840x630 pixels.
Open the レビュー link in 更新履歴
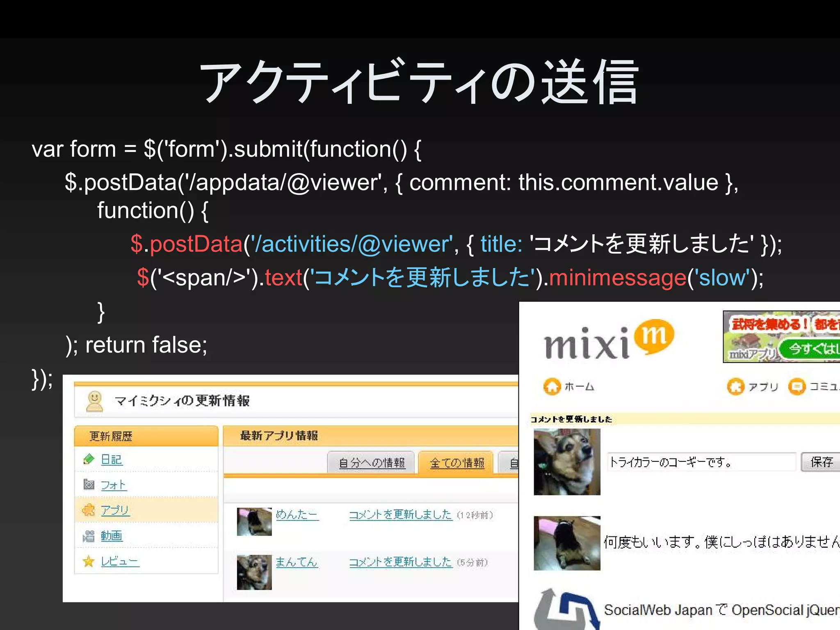(120, 562)
